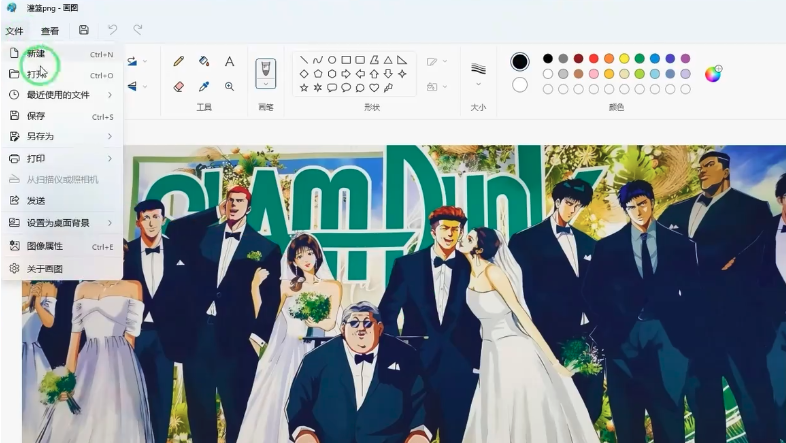Choose the curve shape
This screenshot has height=443, width=786.
pyautogui.click(x=318, y=60)
